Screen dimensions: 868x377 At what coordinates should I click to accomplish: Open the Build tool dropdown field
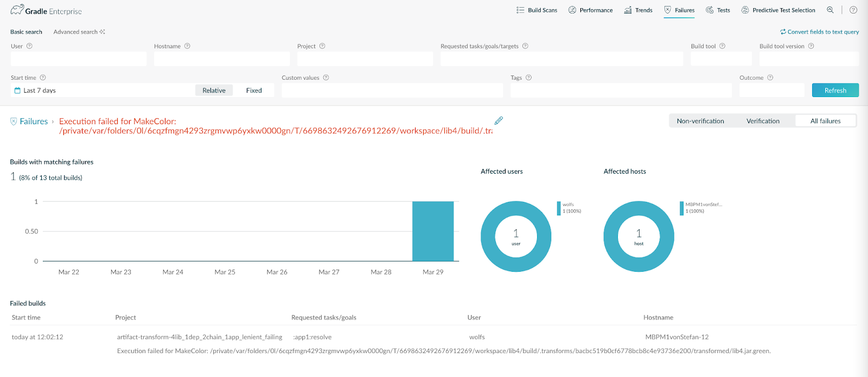tap(721, 59)
